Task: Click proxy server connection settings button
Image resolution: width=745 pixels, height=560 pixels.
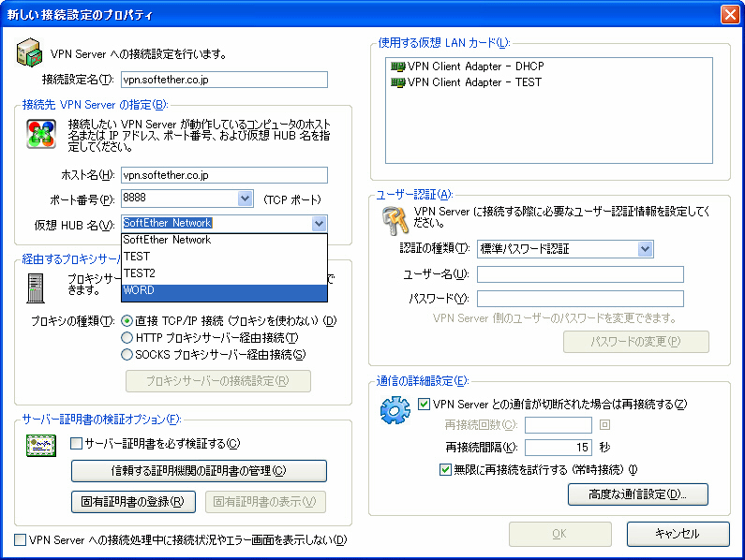Action: point(218,381)
